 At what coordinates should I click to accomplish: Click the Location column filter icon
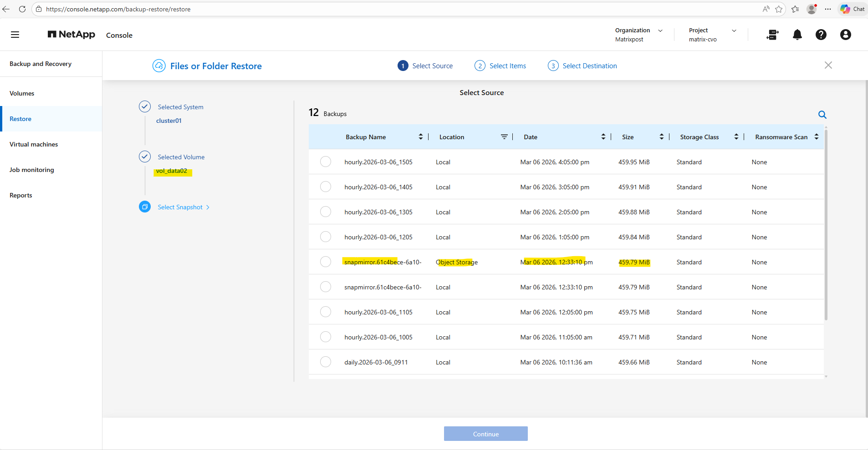(504, 137)
